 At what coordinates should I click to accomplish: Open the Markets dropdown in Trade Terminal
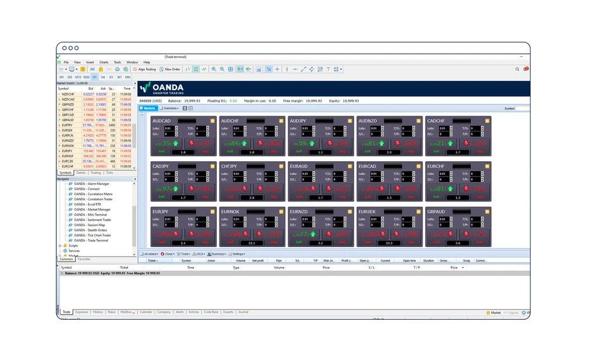click(x=149, y=108)
